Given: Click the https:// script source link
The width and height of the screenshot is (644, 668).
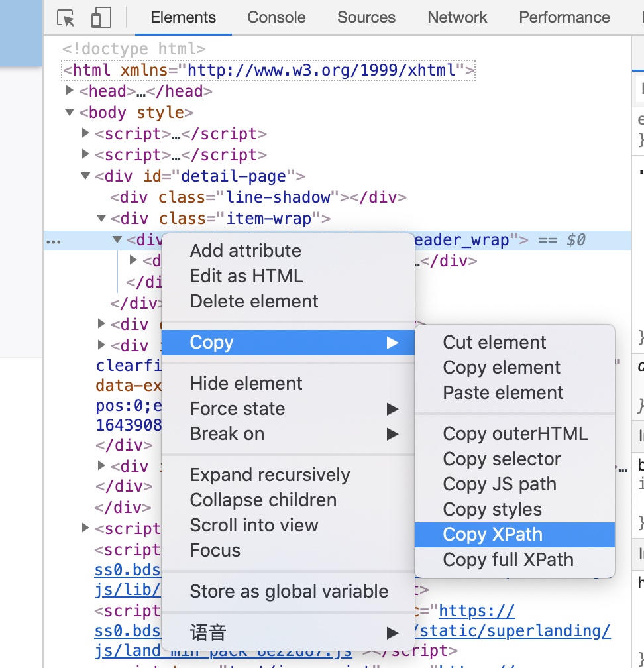Looking at the screenshot, I should (476, 610).
